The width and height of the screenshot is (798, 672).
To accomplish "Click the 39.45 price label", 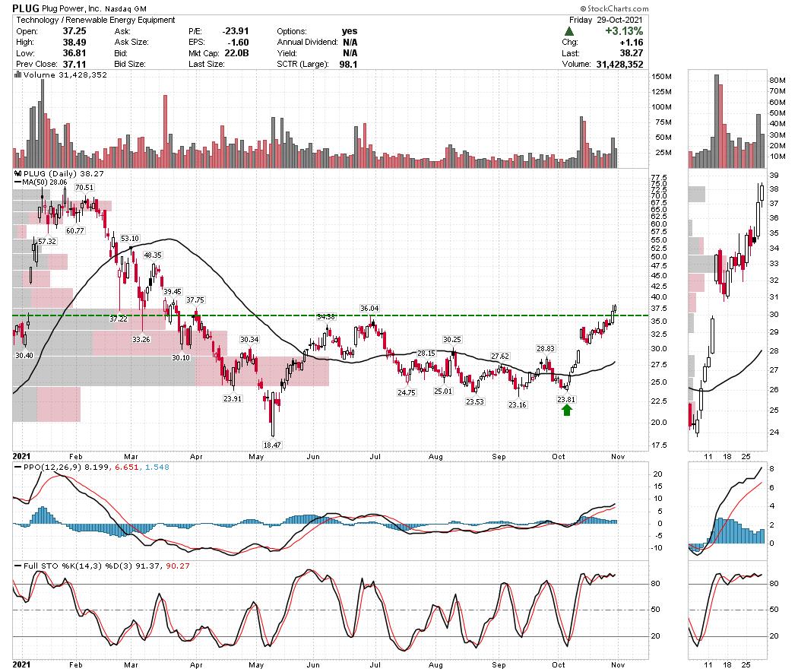I will 172,292.
